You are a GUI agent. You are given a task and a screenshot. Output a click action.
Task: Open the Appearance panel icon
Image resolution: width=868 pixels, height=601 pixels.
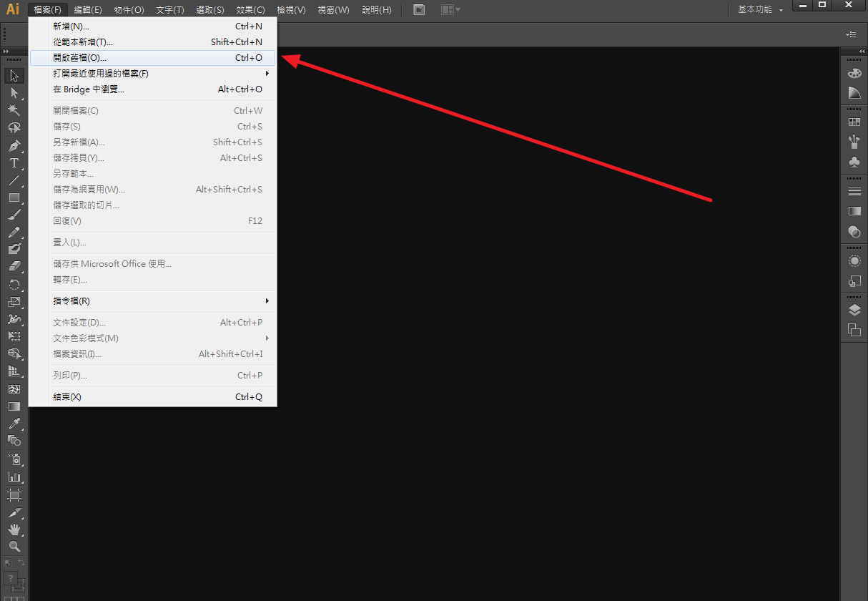pos(854,260)
